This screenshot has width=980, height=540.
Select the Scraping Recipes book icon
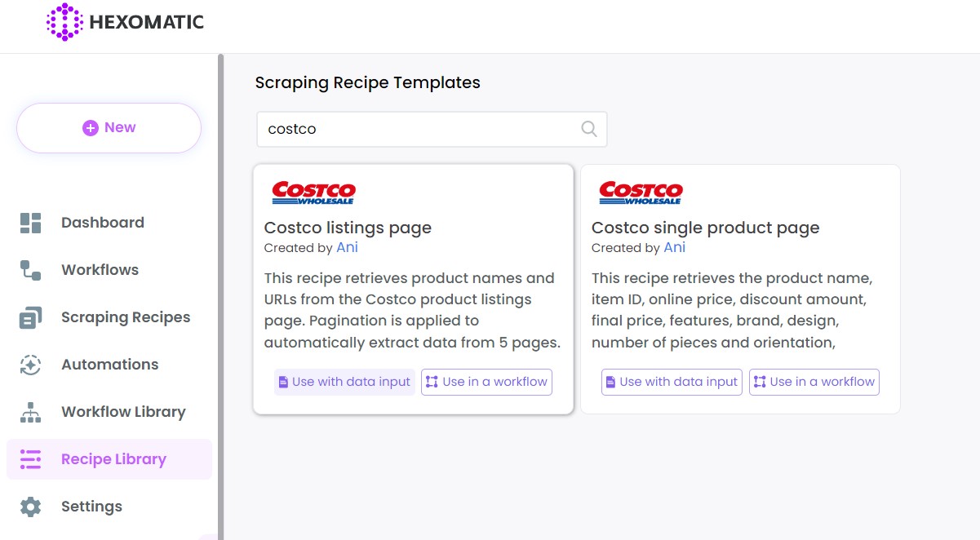point(30,316)
